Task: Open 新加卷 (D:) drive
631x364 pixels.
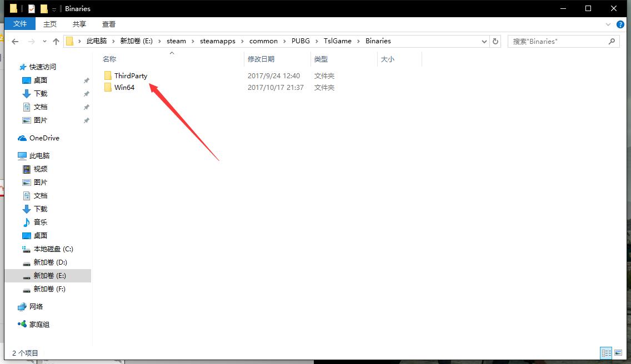Action: pos(51,262)
